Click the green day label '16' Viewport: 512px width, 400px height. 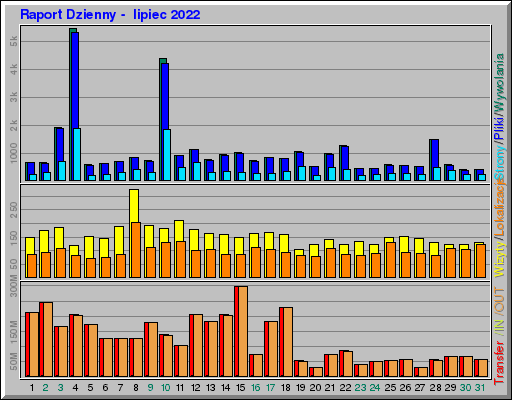point(255,388)
